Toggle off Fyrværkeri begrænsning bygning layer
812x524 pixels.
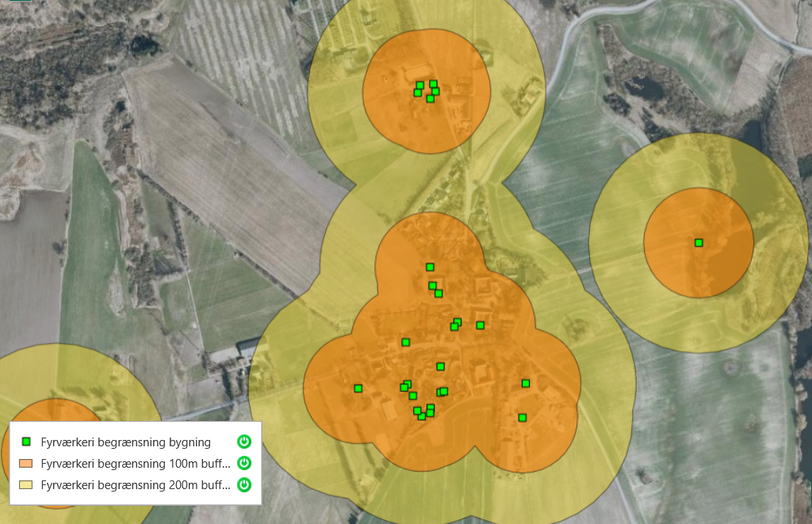pyautogui.click(x=244, y=442)
